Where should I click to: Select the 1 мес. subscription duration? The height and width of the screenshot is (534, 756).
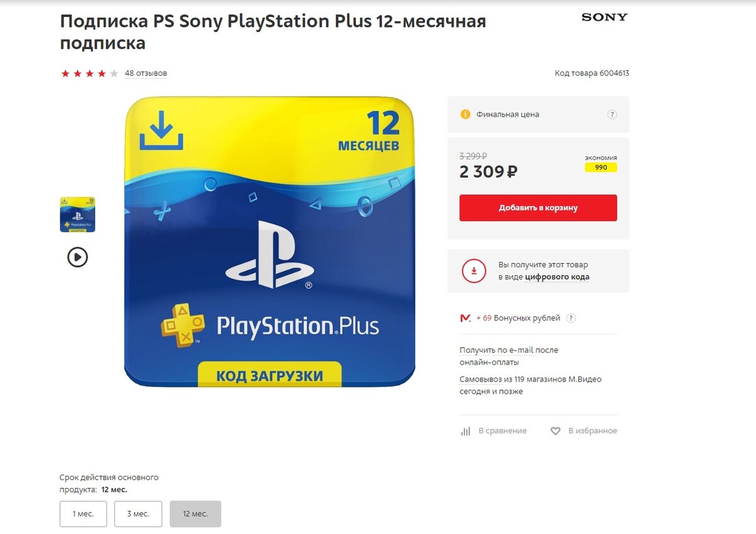(x=83, y=514)
